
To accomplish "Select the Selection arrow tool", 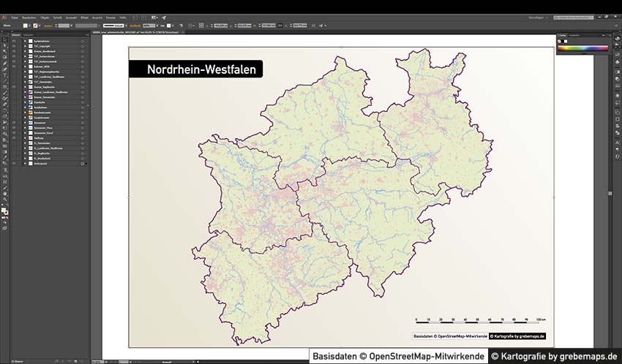I will 4,39.
